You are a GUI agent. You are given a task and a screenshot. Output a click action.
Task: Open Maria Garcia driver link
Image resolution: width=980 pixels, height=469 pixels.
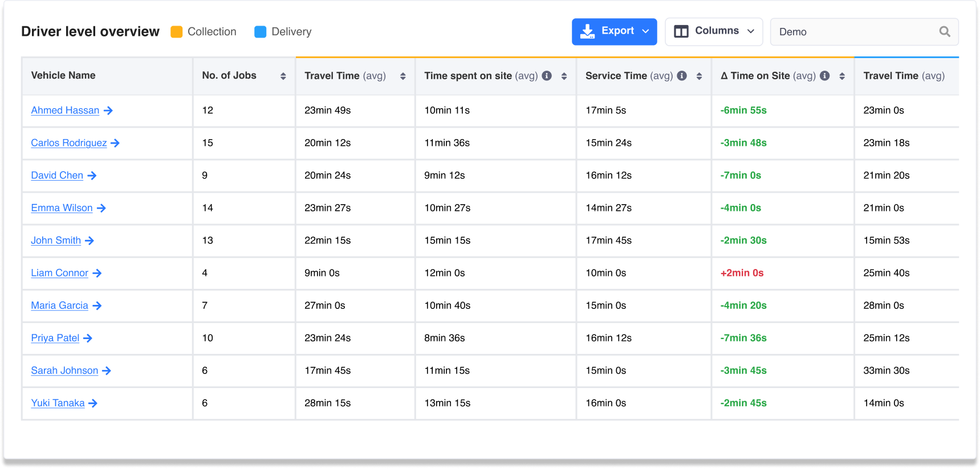pos(60,305)
